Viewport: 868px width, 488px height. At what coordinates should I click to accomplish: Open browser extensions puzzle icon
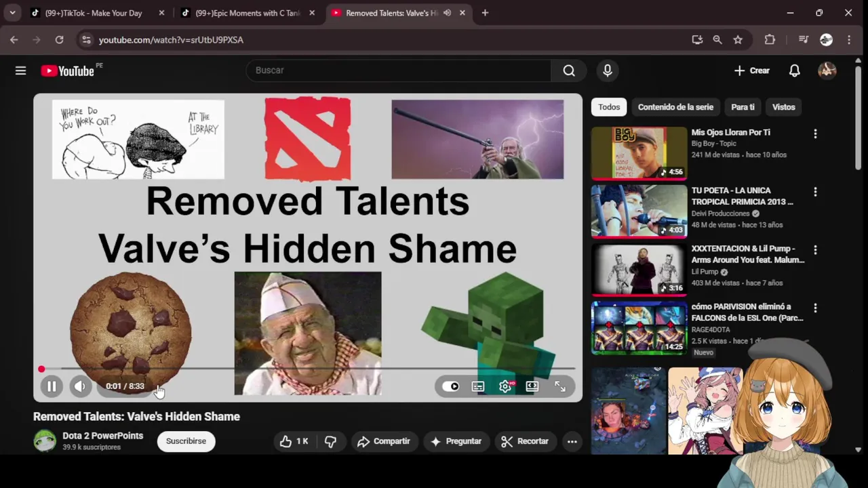(x=770, y=40)
